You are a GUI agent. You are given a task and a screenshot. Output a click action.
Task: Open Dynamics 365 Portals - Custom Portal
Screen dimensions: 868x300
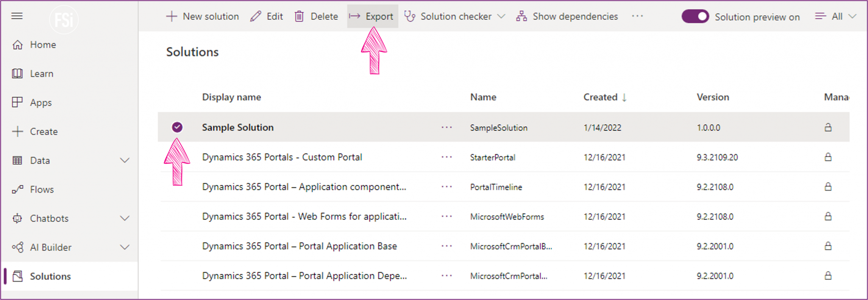point(282,157)
